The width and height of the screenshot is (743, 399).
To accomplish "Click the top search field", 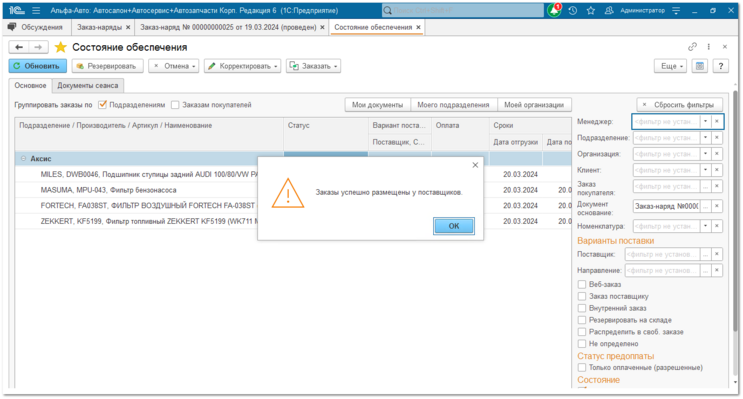I will [x=462, y=10].
